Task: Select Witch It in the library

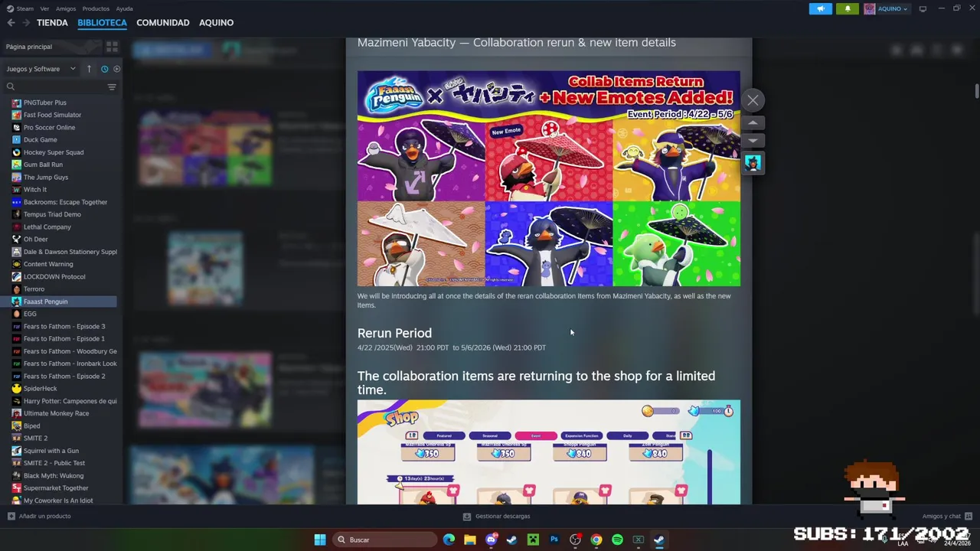Action: pos(34,190)
